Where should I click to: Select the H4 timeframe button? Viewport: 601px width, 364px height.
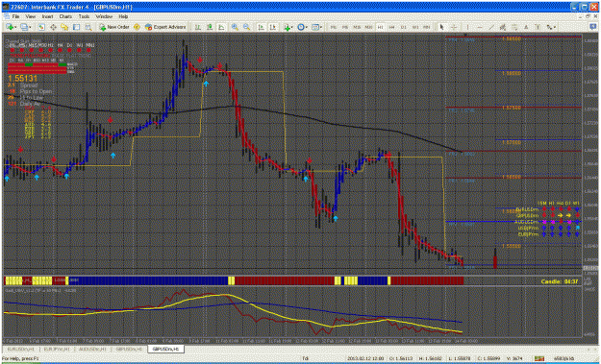391,27
